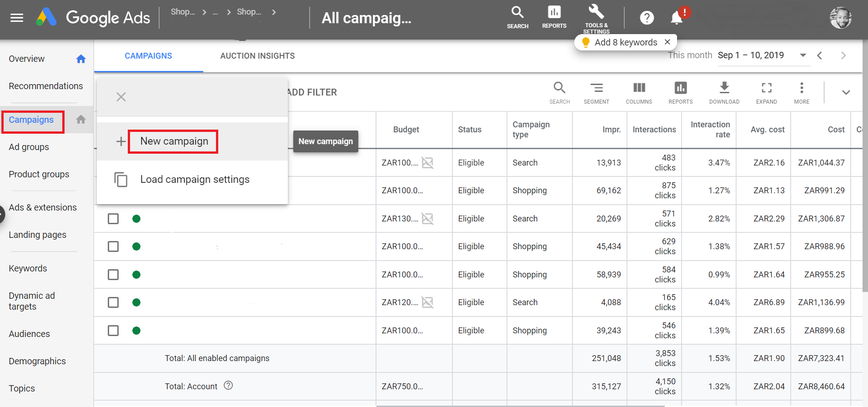Open the Help question mark

point(647,18)
